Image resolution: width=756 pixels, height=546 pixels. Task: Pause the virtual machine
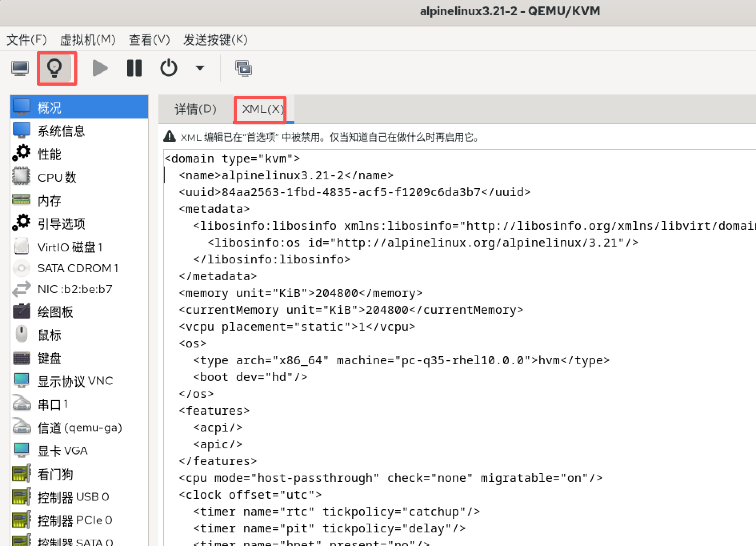coord(134,68)
